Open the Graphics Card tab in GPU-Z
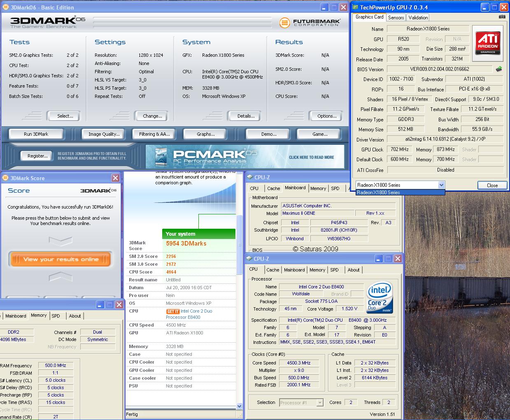Image resolution: width=510 pixels, height=420 pixels. [369, 17]
